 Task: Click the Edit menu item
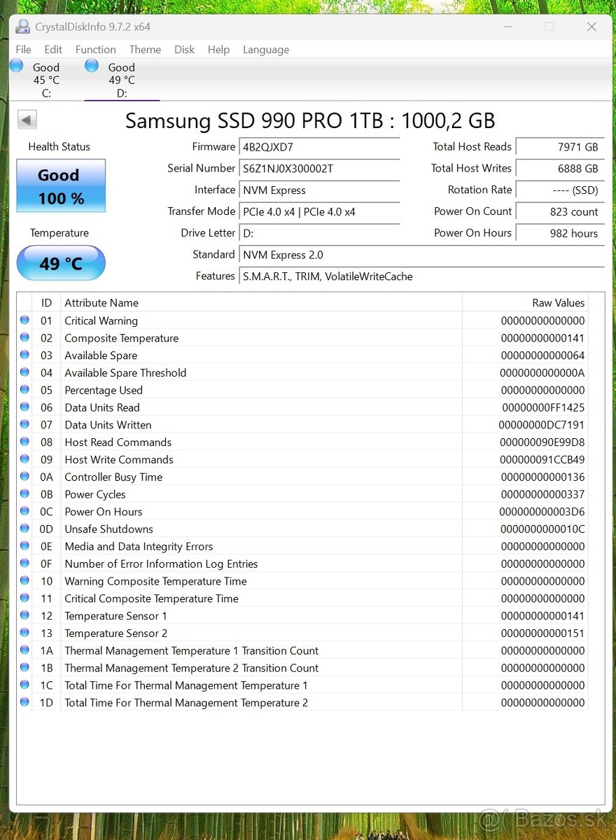click(52, 50)
